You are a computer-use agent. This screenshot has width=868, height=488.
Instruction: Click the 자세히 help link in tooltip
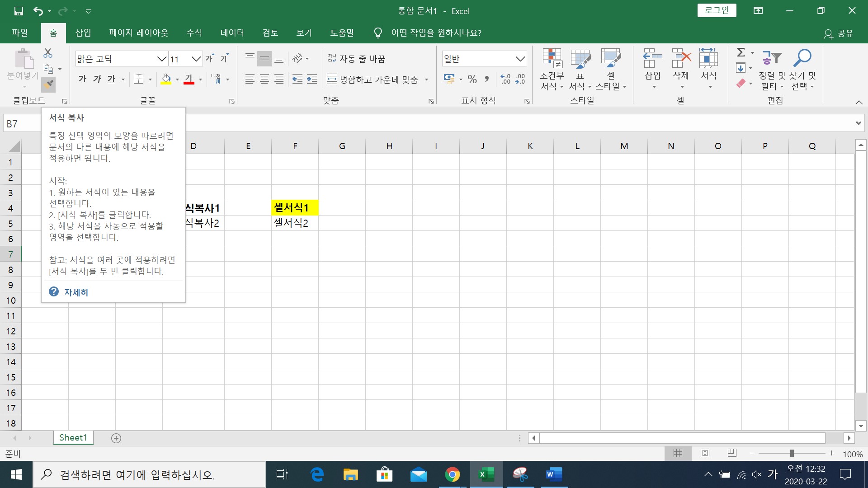(76, 292)
